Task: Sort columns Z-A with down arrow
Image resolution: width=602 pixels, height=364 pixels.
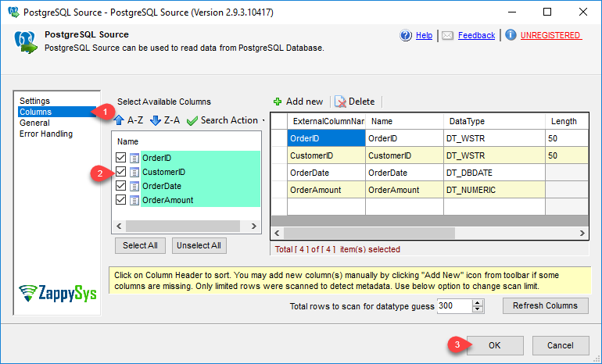Action: 156,120
